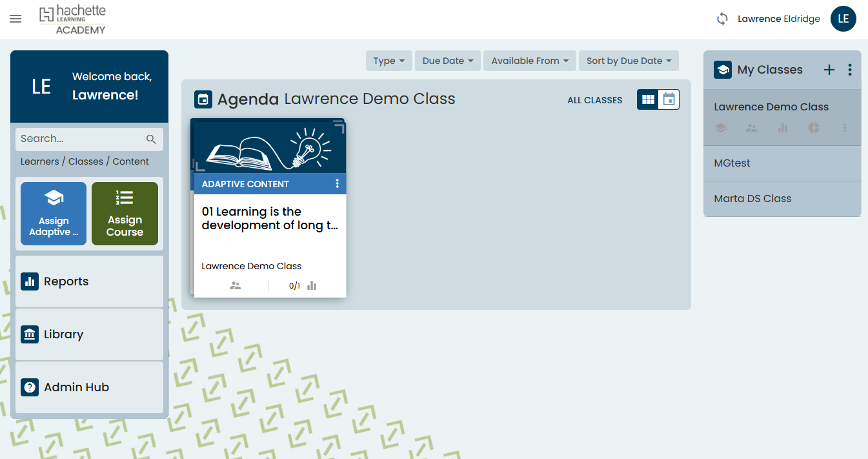This screenshot has height=459, width=868.
Task: Click 'Learners / Classes / Content' hint text
Action: click(85, 161)
